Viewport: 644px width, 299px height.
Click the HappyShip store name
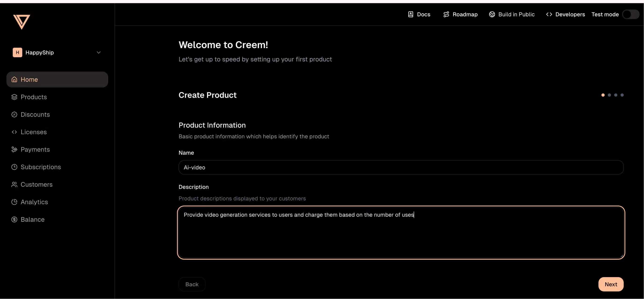click(x=39, y=53)
